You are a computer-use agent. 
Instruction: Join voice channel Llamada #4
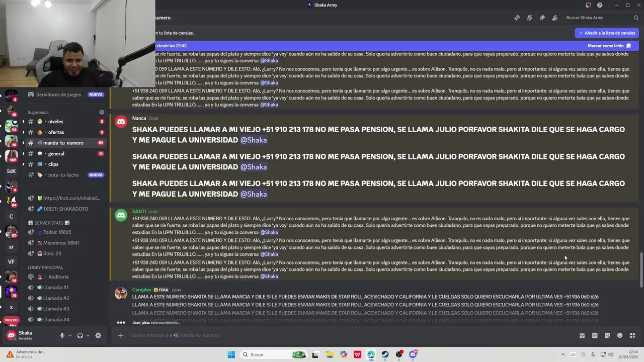[65, 320]
